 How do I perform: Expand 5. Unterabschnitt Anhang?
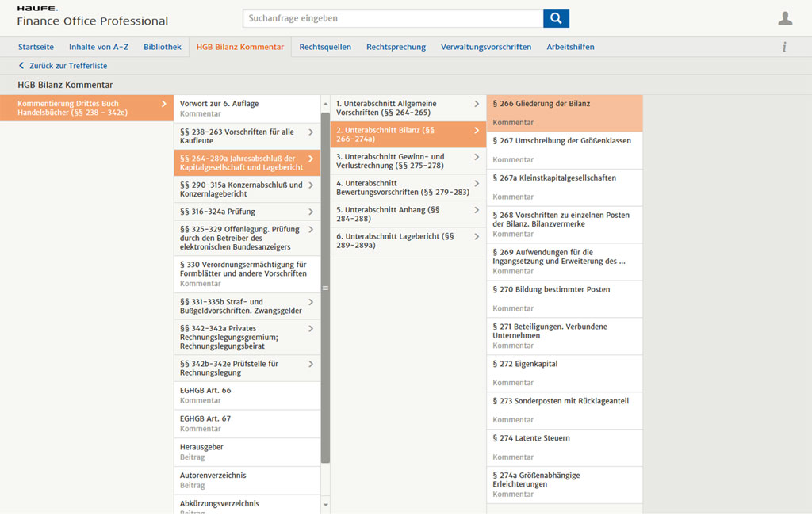point(408,214)
